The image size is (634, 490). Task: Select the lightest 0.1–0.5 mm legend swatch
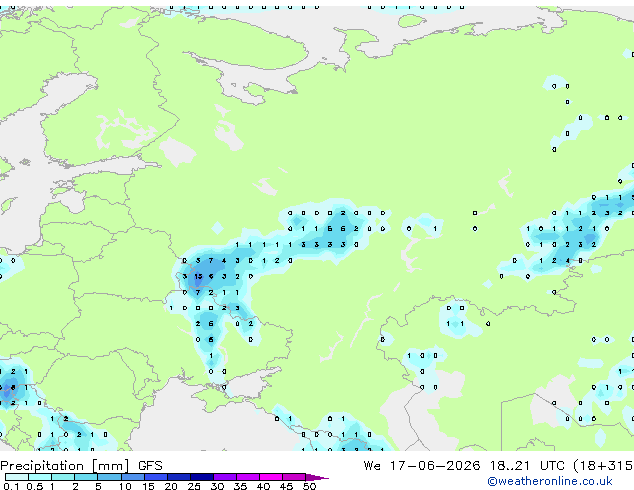pyautogui.click(x=17, y=477)
